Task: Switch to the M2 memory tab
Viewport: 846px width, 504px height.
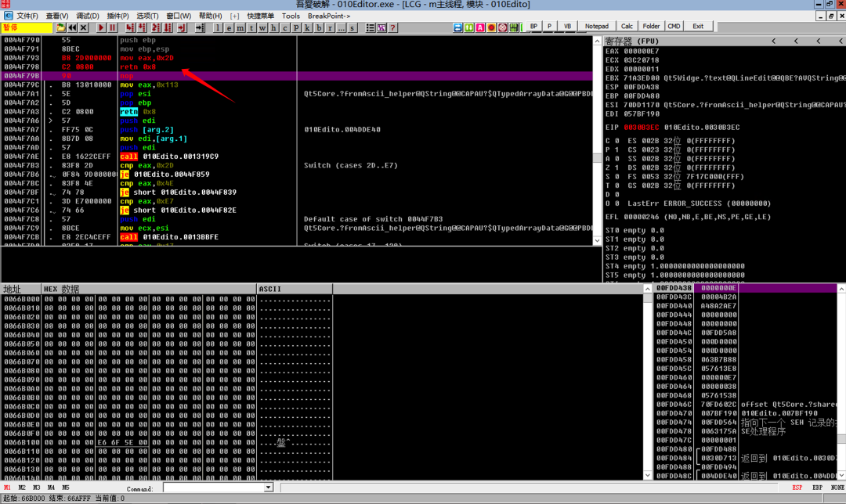Action: point(22,488)
